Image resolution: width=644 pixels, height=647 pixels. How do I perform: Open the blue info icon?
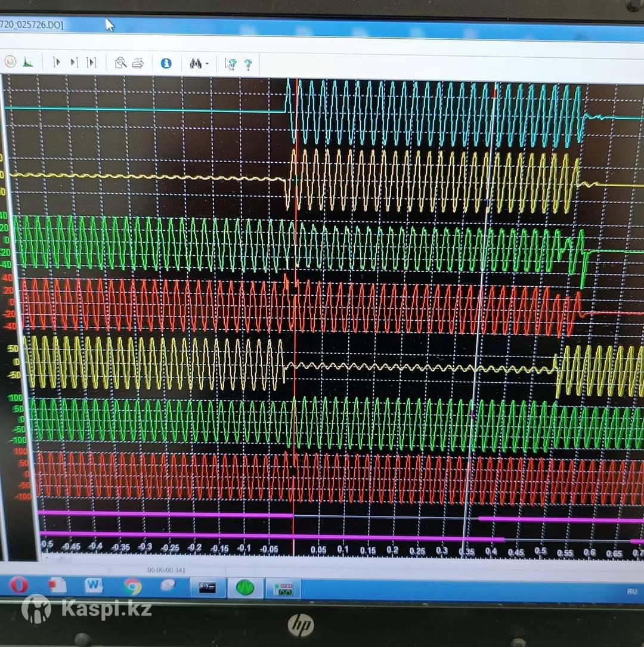[x=166, y=63]
